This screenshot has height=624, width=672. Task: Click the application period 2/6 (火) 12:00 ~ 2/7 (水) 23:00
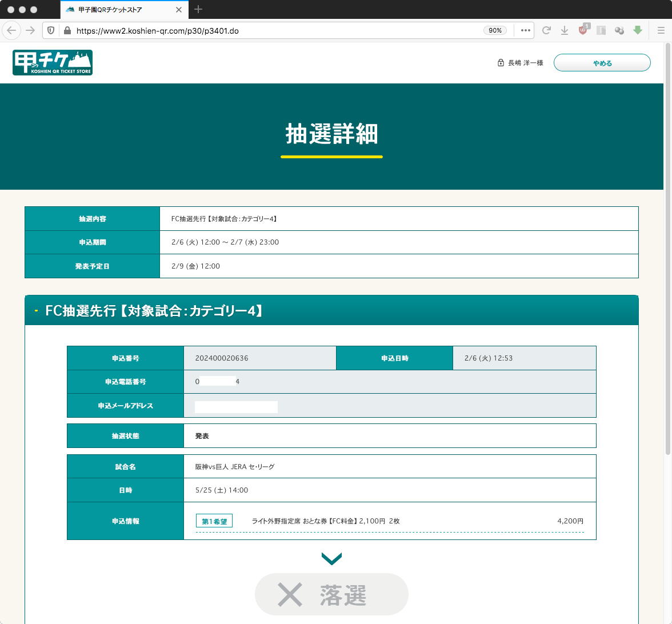225,242
